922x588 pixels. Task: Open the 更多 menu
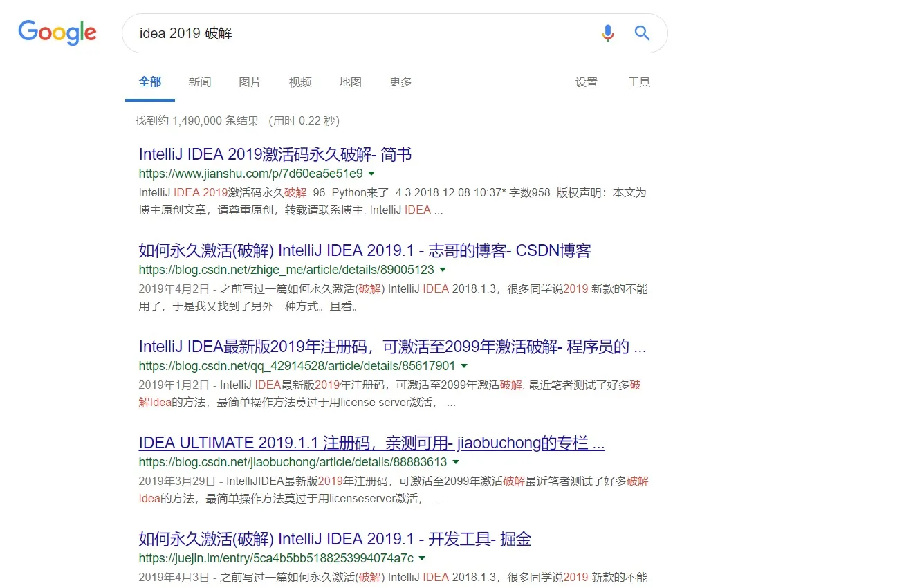coord(400,82)
